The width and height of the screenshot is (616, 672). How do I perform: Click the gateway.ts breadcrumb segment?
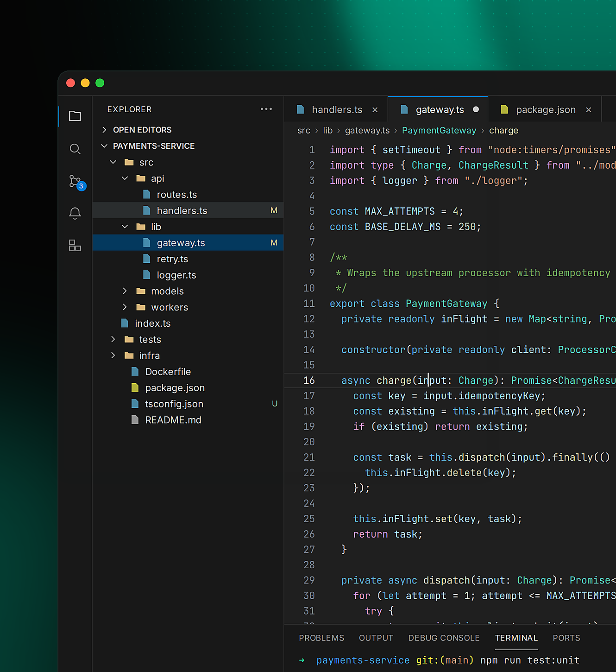[367, 131]
